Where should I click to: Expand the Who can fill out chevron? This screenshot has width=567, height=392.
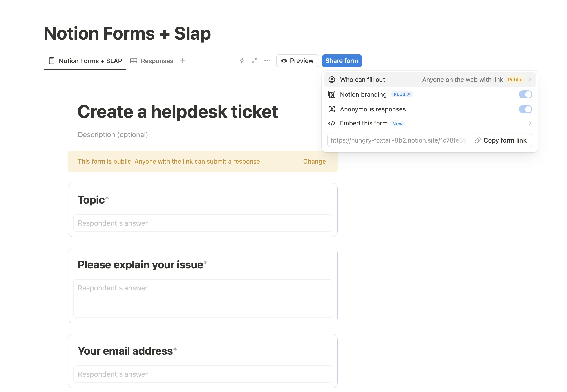click(x=530, y=80)
